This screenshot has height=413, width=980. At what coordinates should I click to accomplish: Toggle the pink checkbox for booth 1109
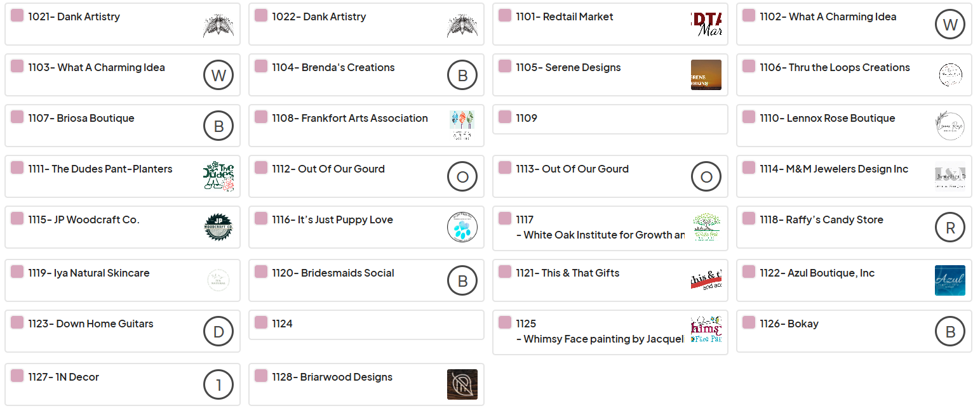505,117
